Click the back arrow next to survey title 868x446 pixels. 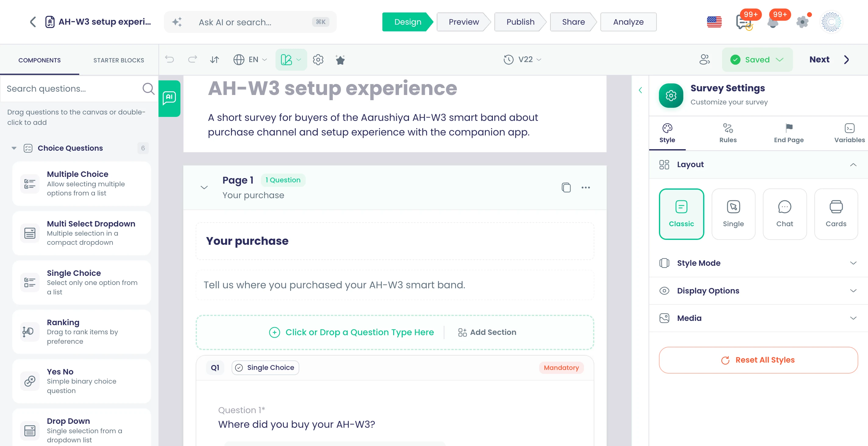[33, 22]
